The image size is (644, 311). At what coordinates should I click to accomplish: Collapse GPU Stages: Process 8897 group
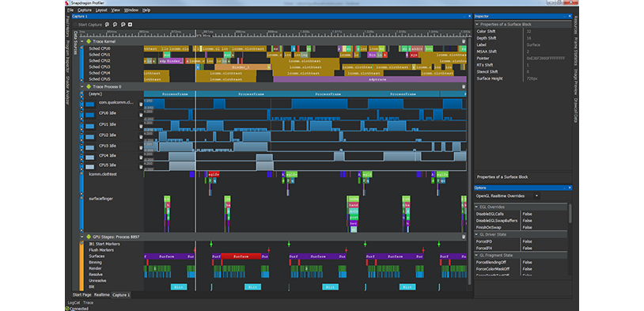point(81,237)
